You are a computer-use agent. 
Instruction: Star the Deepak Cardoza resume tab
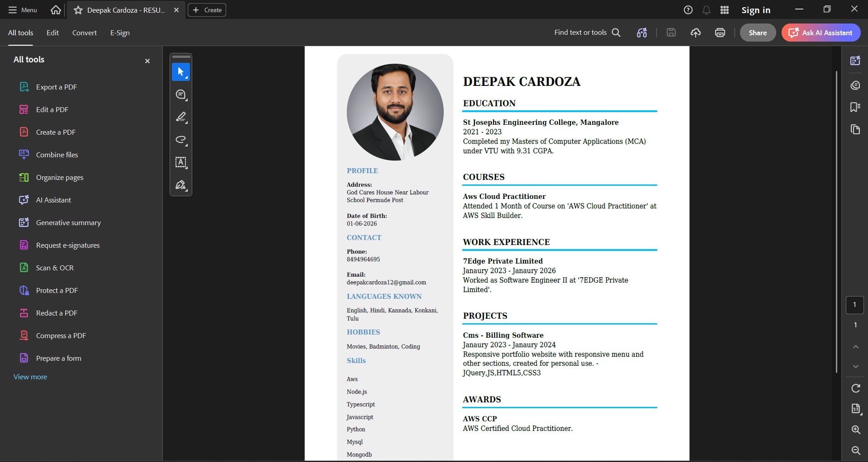coord(78,10)
